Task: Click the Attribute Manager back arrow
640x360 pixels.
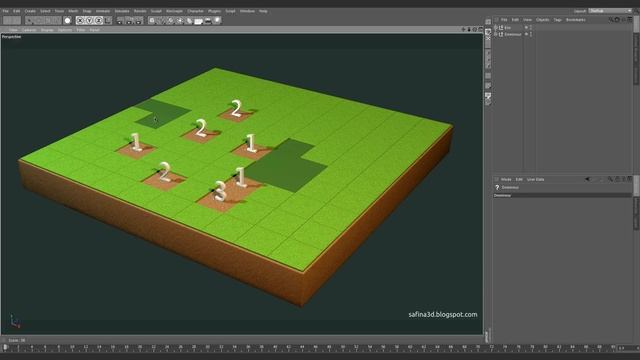Action: pyautogui.click(x=587, y=179)
